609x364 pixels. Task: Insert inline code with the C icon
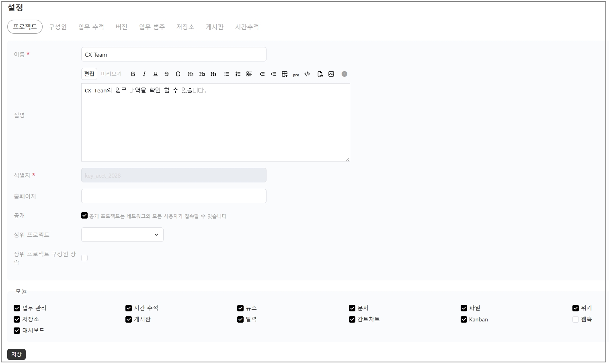(178, 74)
